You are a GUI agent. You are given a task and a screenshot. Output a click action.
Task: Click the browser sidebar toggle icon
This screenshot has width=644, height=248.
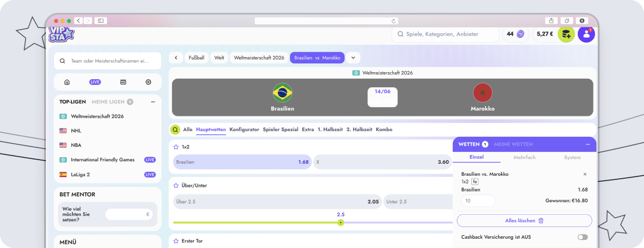[x=101, y=20]
